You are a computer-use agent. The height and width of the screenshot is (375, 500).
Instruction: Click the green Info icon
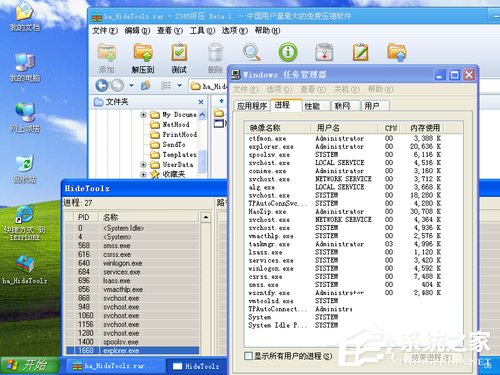288,52
